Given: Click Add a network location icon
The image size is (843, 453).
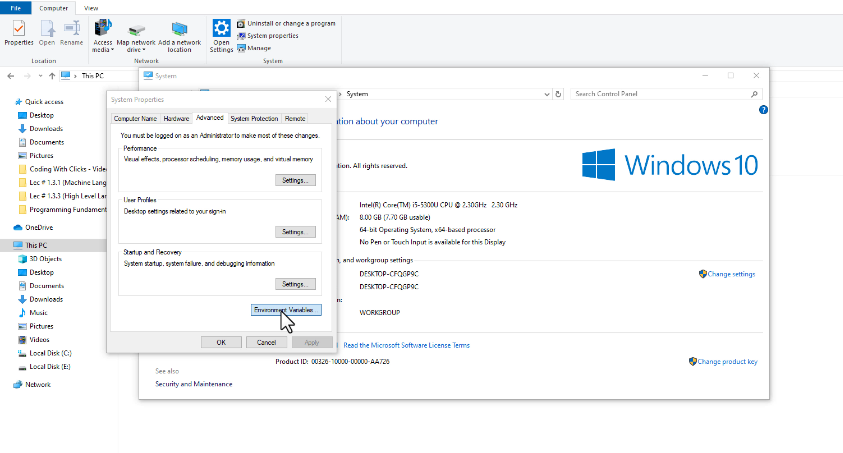Looking at the screenshot, I should click(x=179, y=36).
